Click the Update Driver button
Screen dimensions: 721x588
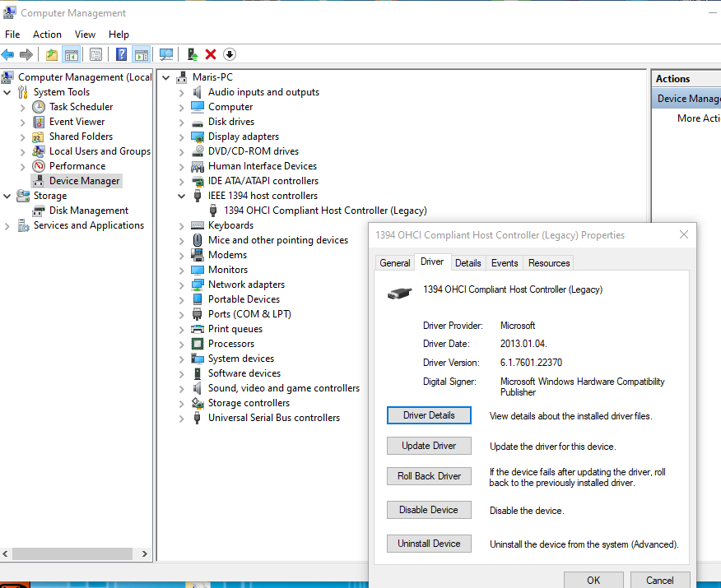[x=429, y=446]
